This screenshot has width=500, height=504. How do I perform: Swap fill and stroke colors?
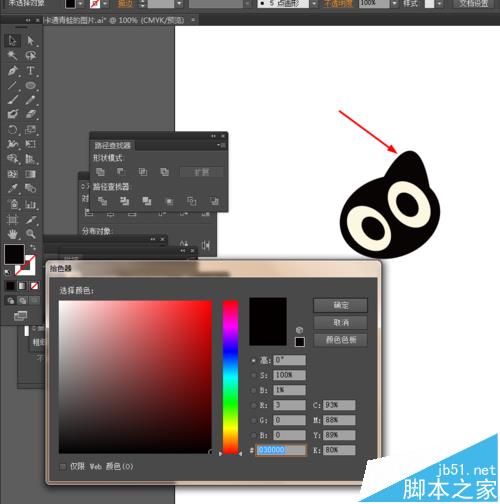point(33,247)
